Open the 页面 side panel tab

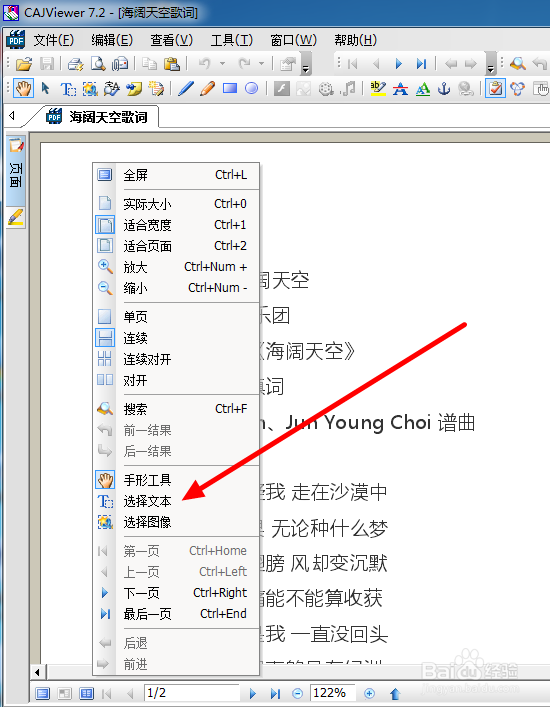pyautogui.click(x=16, y=170)
